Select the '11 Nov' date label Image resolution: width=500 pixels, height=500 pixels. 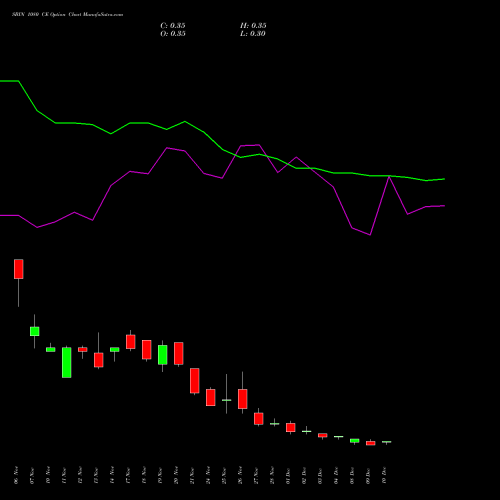pyautogui.click(x=64, y=475)
